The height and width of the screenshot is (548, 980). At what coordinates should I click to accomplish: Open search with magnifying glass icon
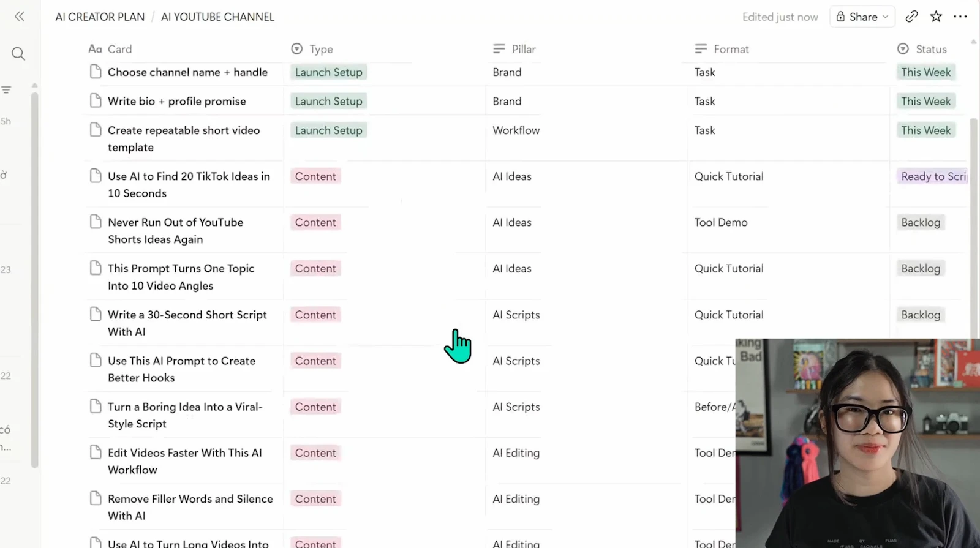18,54
